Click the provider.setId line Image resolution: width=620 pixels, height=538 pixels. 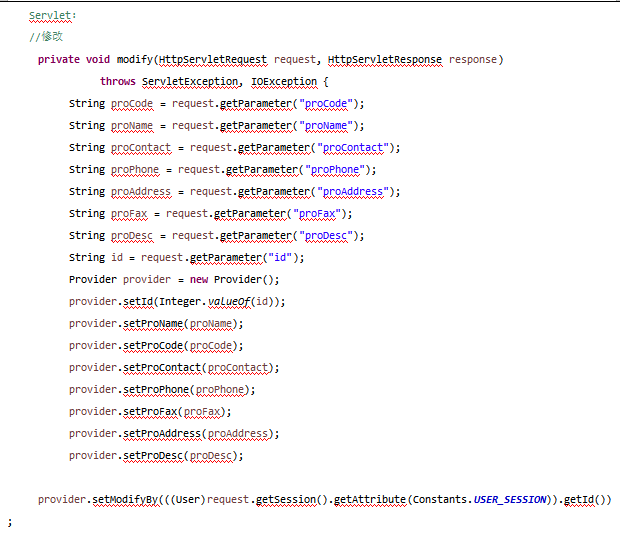tap(177, 302)
